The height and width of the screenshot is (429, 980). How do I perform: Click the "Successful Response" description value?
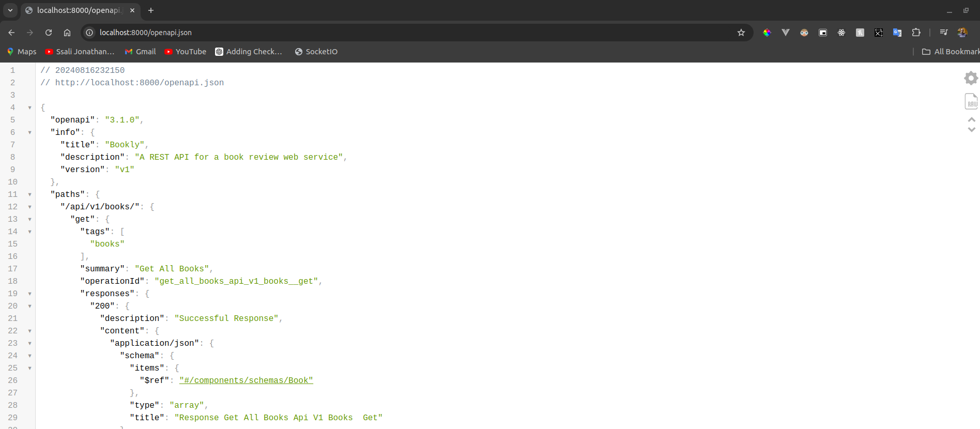(x=226, y=318)
